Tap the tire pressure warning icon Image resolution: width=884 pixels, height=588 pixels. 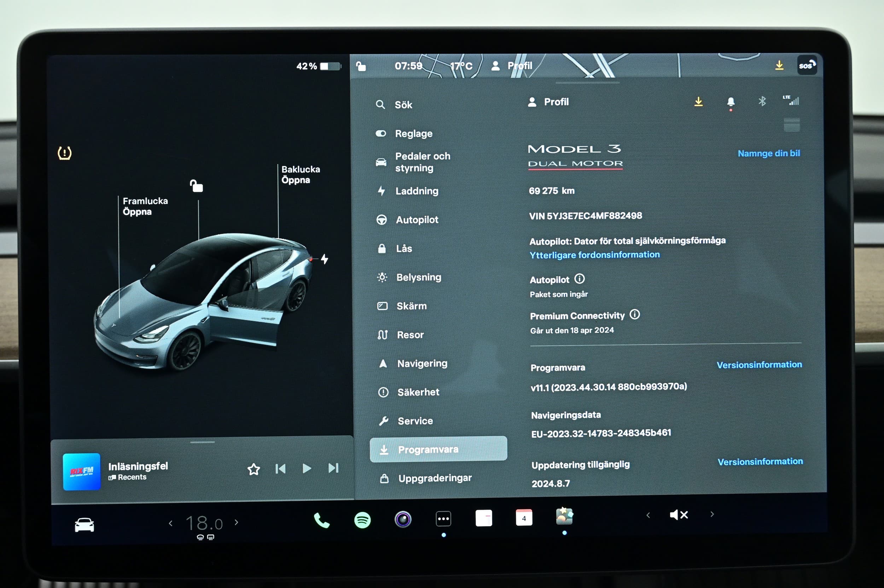(x=64, y=153)
